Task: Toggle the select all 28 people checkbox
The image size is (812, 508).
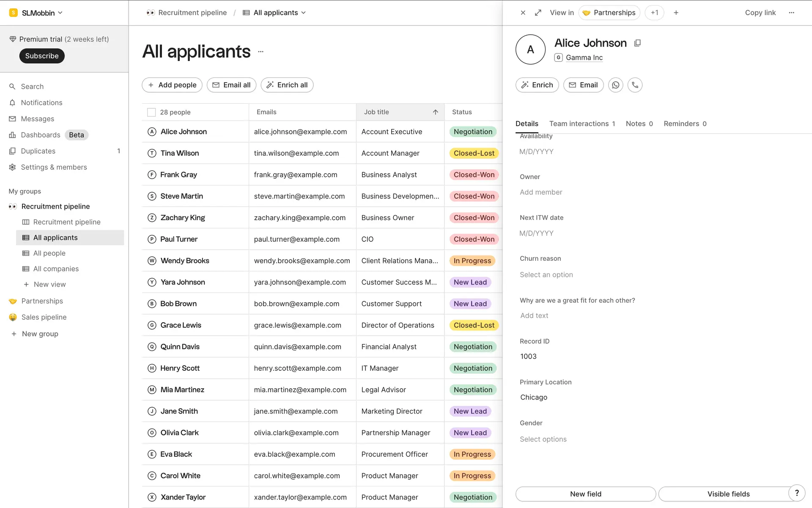Action: click(151, 112)
